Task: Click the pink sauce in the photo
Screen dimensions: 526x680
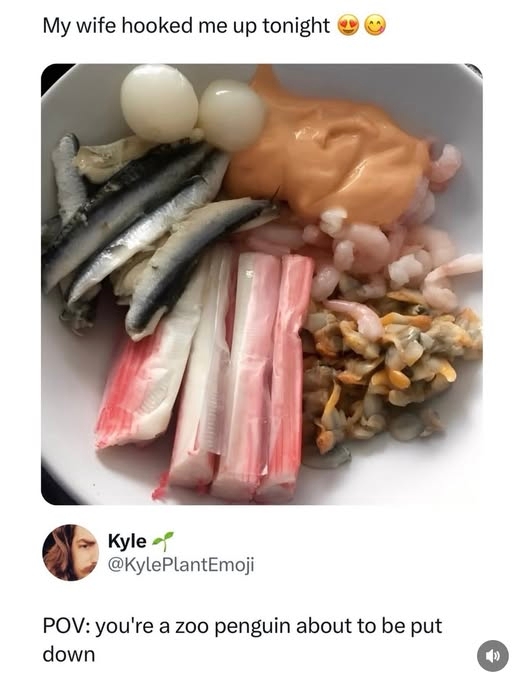Action: [x=330, y=147]
